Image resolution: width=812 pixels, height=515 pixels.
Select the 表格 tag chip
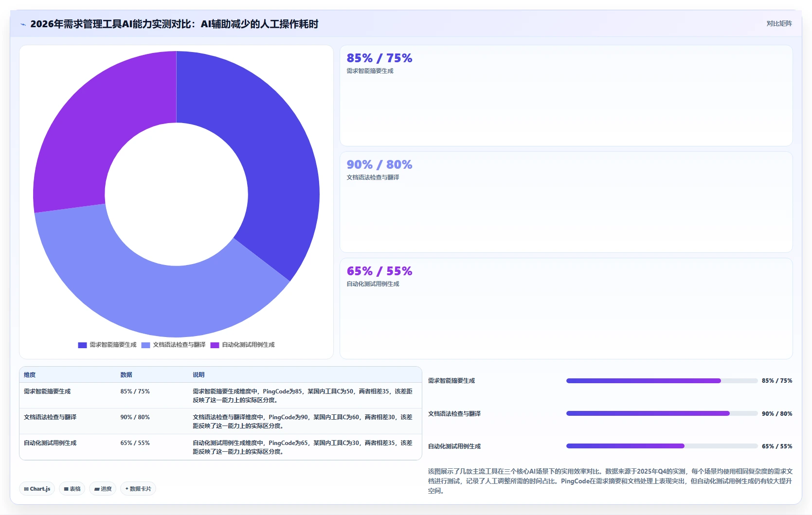coord(72,489)
